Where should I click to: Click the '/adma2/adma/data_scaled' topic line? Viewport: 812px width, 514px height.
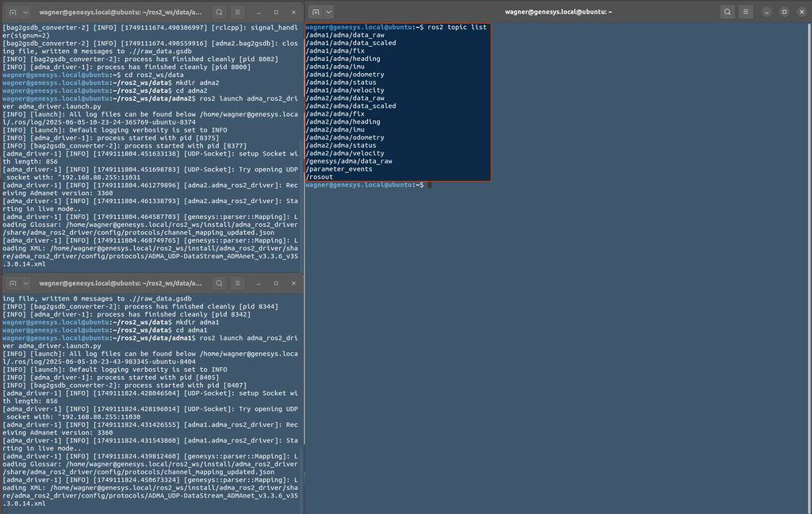351,105
